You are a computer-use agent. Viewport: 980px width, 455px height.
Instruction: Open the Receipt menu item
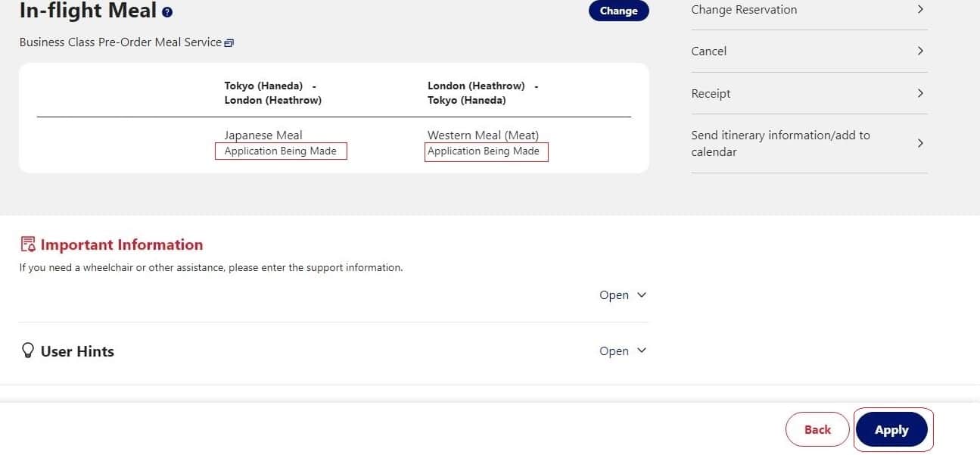711,94
